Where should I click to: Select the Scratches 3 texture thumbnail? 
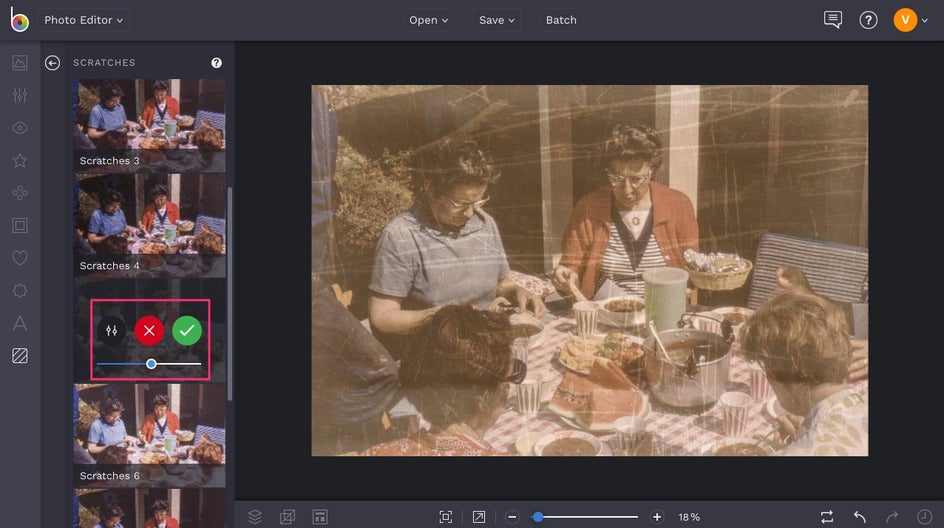coord(149,125)
